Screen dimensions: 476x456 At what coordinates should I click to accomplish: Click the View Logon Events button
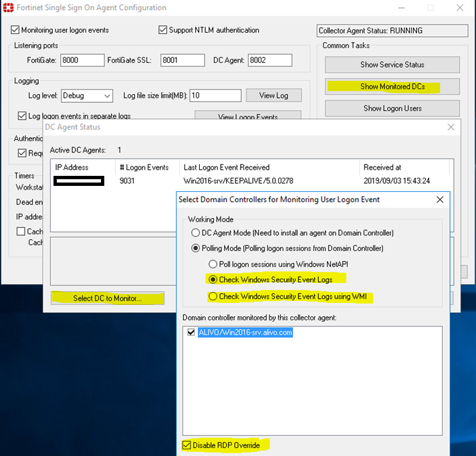248,116
